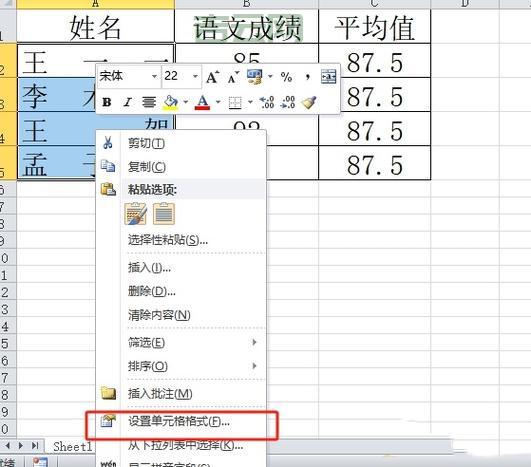Click the comma style icon

[307, 77]
